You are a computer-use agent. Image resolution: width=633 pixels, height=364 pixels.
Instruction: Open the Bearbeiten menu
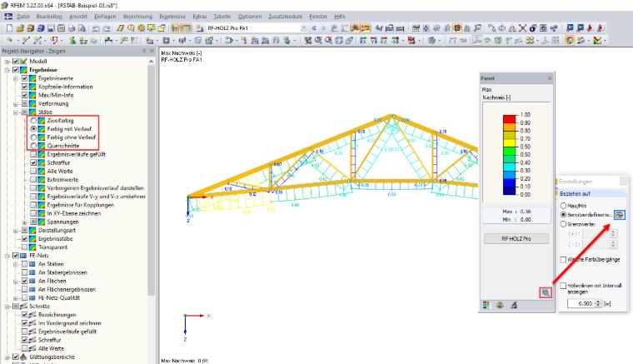(49, 17)
